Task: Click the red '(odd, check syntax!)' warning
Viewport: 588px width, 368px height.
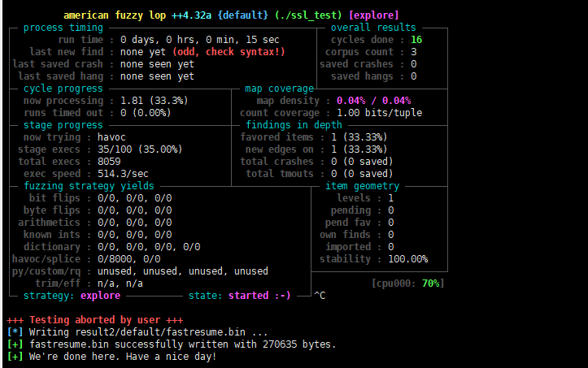Action: point(229,52)
